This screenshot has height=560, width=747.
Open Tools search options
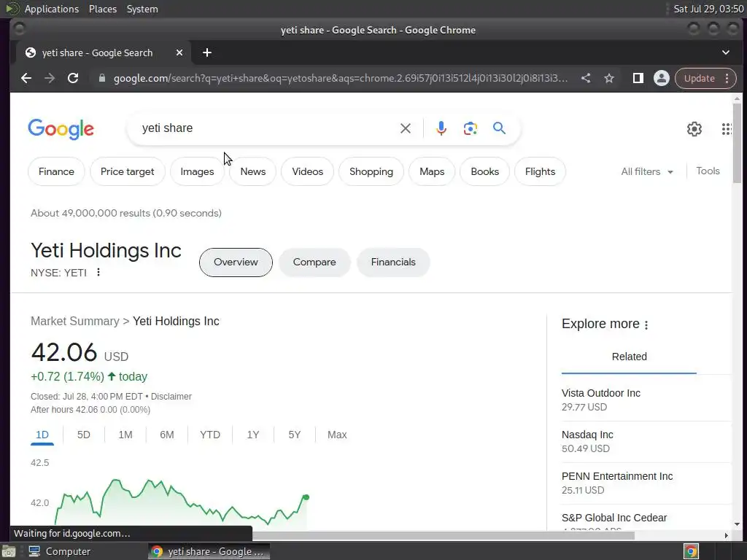[708, 171]
